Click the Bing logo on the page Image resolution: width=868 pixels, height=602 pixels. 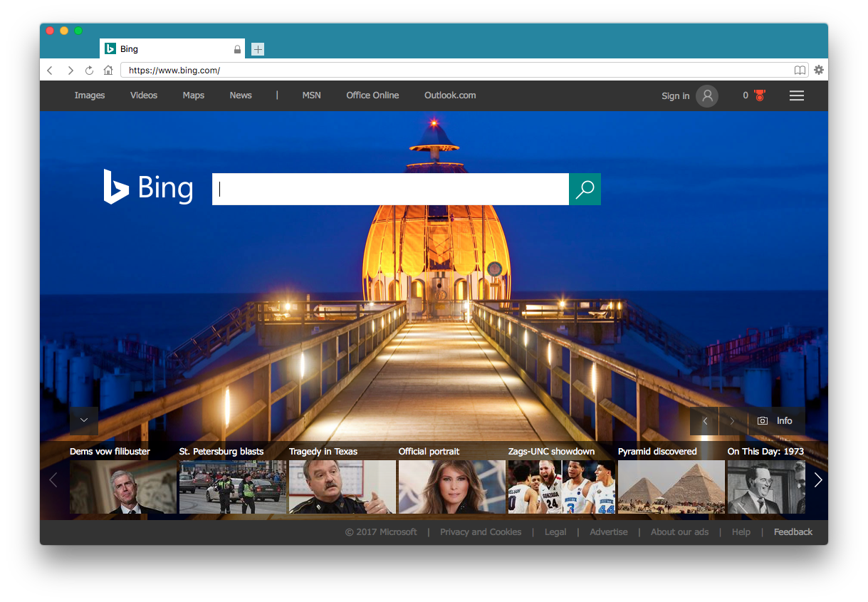[x=148, y=187]
